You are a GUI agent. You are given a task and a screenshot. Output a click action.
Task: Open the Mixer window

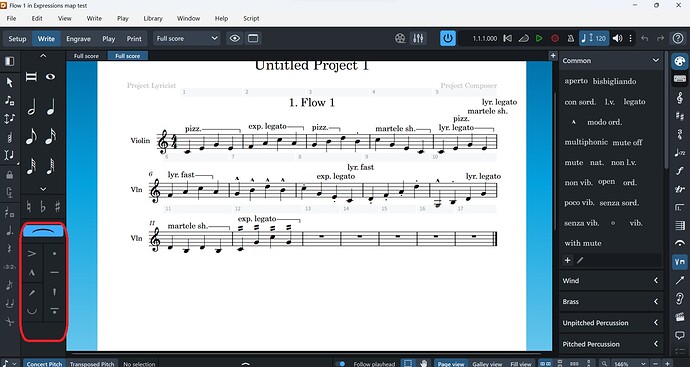coord(418,38)
